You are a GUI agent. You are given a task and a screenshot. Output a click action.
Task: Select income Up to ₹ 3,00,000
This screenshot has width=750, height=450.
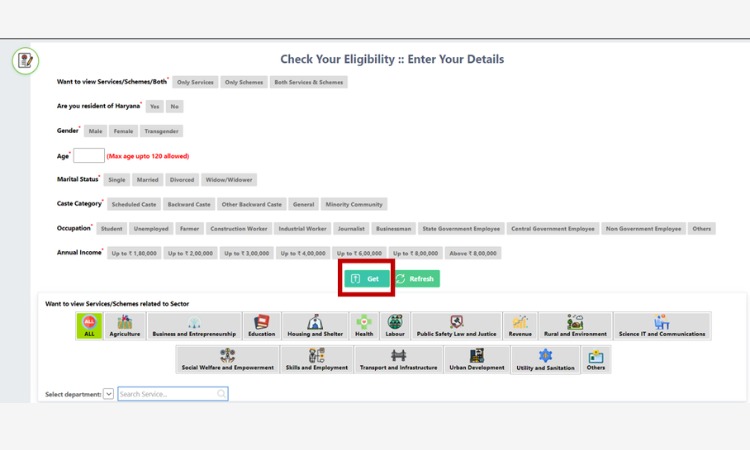[x=247, y=253]
